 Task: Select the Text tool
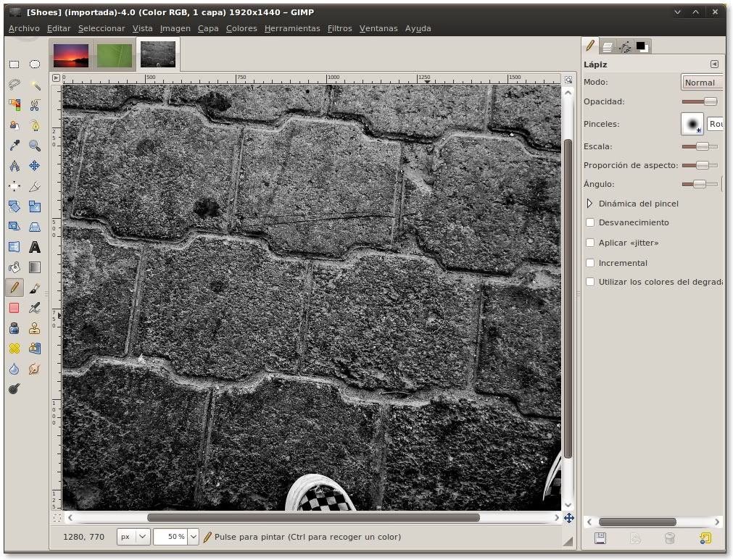tap(35, 246)
